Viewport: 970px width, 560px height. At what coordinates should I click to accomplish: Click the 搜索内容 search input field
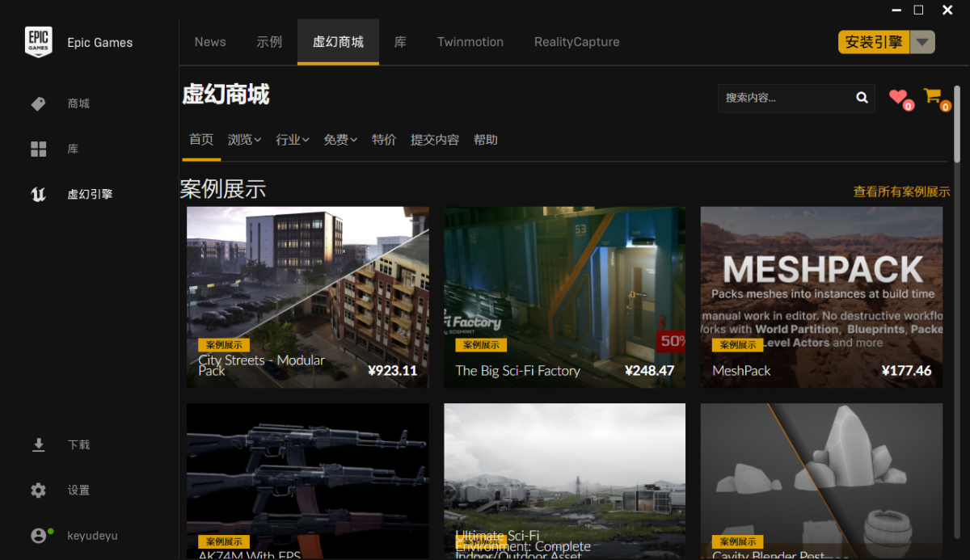point(784,98)
